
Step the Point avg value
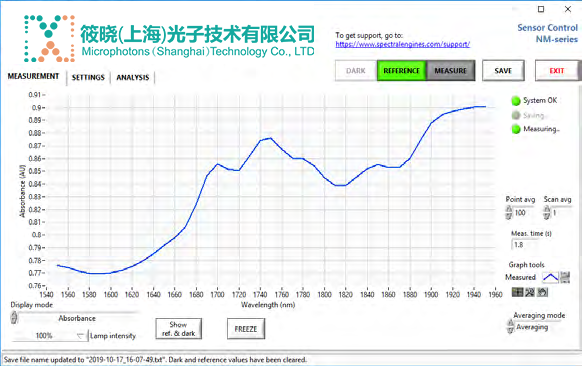[509, 213]
